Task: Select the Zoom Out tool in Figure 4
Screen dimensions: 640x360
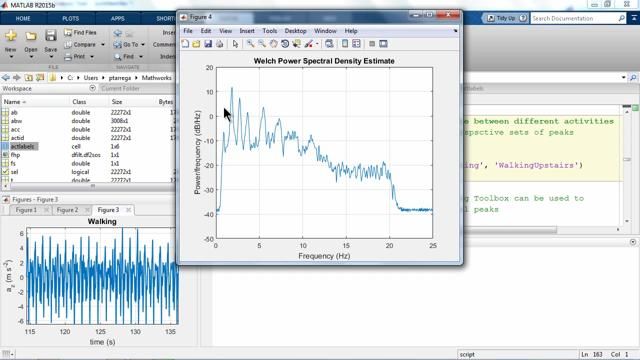Action: (262, 44)
